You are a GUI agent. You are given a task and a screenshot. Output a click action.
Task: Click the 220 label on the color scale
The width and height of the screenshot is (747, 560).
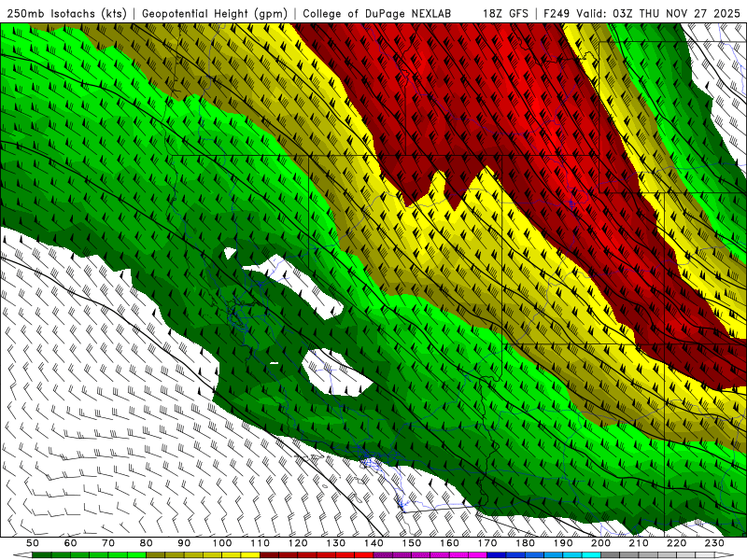(676, 543)
